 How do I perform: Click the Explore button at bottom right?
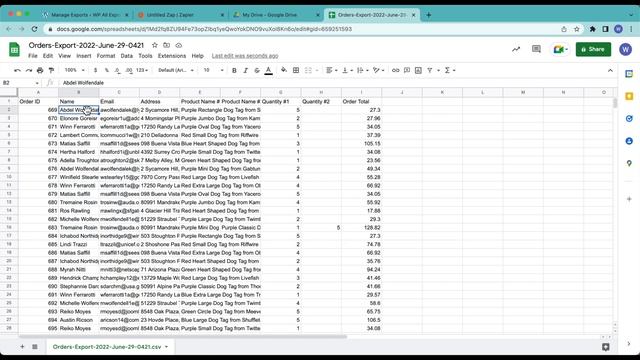click(x=606, y=347)
